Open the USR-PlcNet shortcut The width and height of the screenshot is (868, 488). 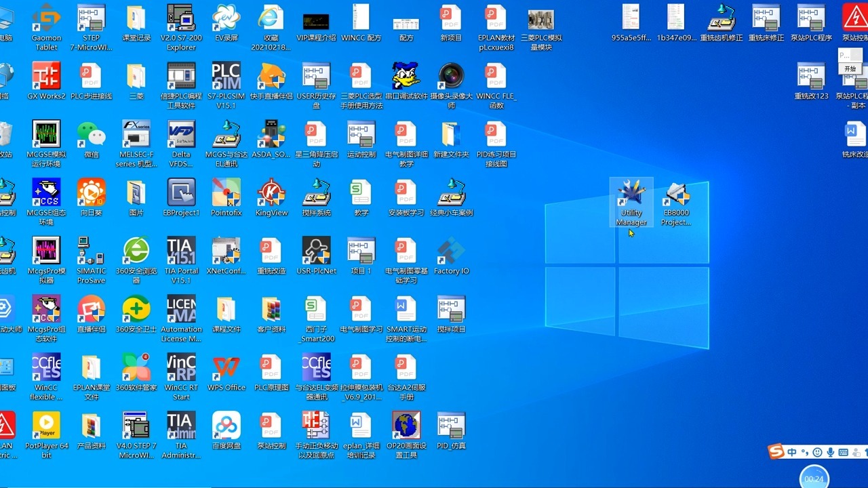click(316, 251)
